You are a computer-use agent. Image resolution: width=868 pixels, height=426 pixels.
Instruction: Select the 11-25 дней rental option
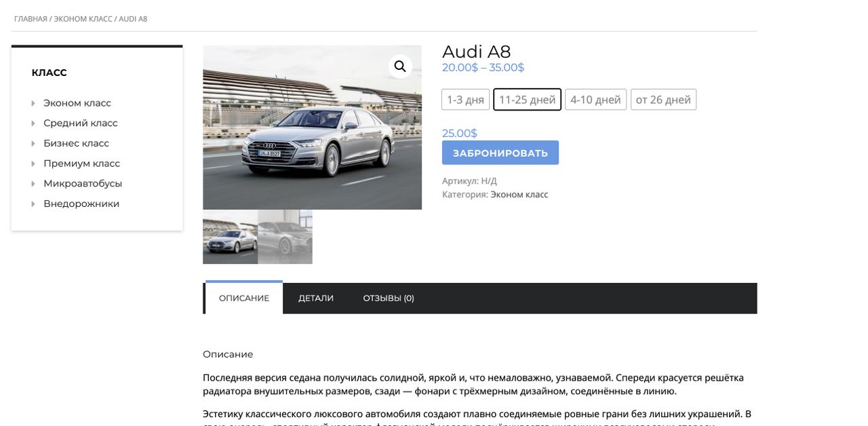[x=527, y=100]
